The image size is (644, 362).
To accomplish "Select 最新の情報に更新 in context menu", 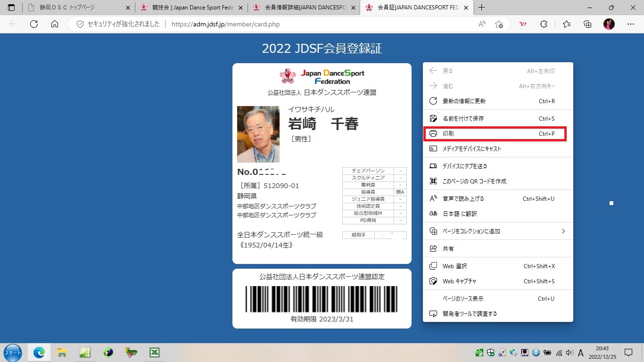I will click(x=498, y=101).
